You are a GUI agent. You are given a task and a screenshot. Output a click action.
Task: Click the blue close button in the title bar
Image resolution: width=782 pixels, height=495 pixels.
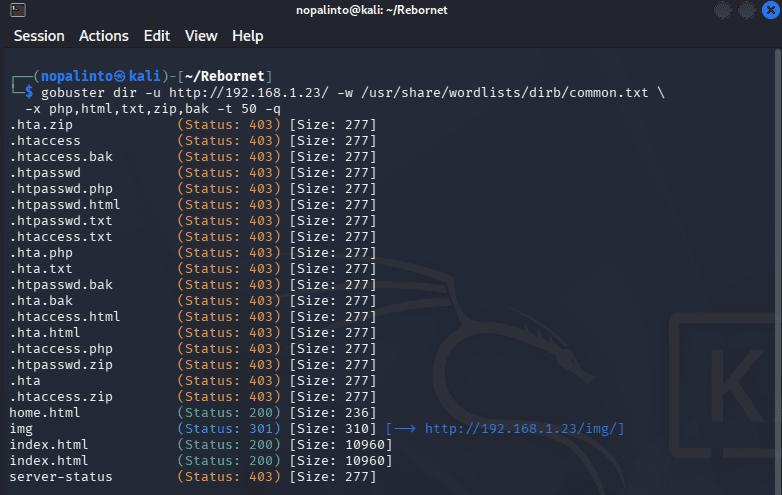tap(771, 10)
